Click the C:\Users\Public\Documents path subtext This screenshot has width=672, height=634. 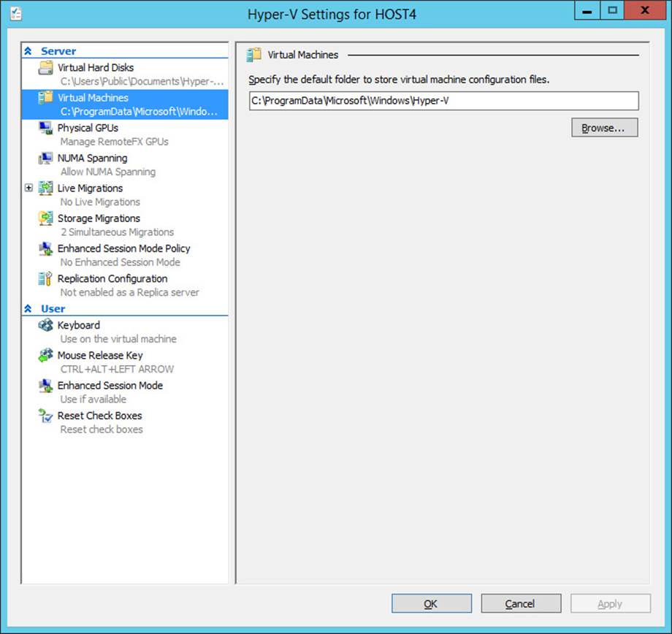142,82
